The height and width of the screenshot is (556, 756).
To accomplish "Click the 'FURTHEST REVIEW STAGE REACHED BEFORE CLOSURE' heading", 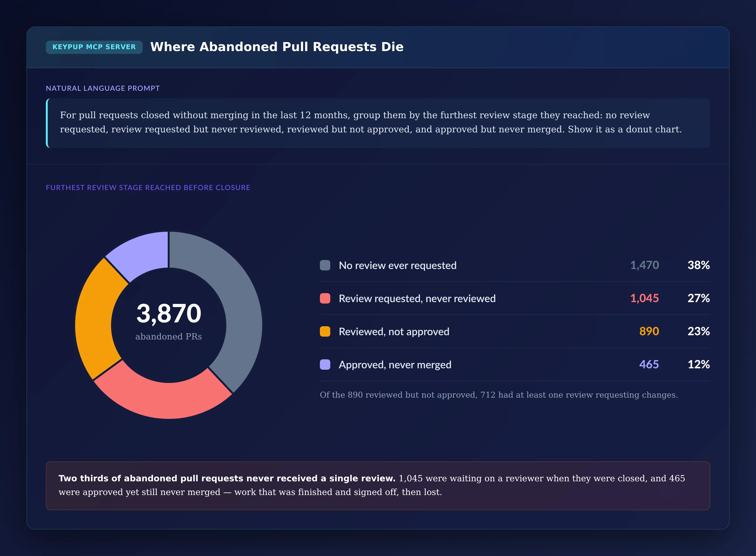I will click(x=148, y=187).
